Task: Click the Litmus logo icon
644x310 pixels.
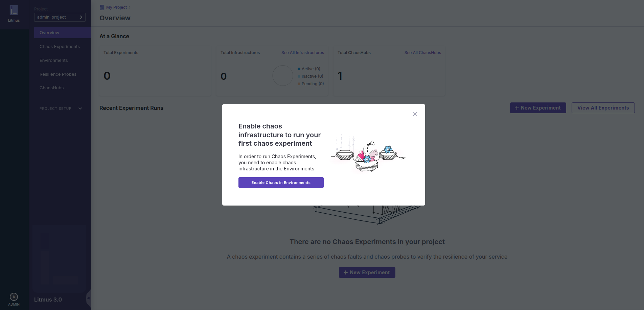Action: click(14, 10)
